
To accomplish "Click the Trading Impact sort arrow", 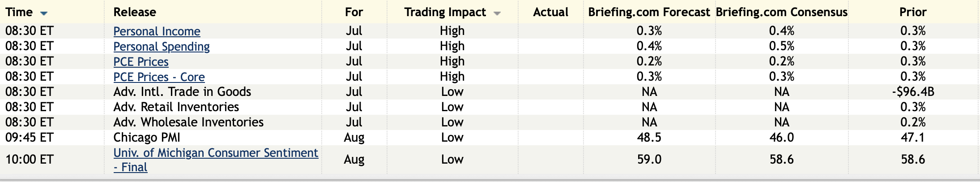I will coord(497,13).
